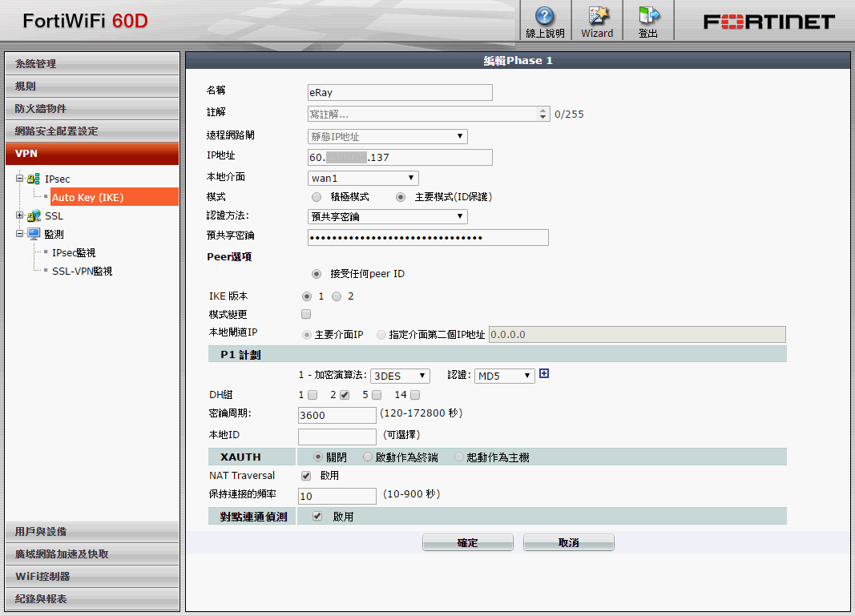Open the VPN menu section
This screenshot has width=855, height=616.
[x=92, y=153]
